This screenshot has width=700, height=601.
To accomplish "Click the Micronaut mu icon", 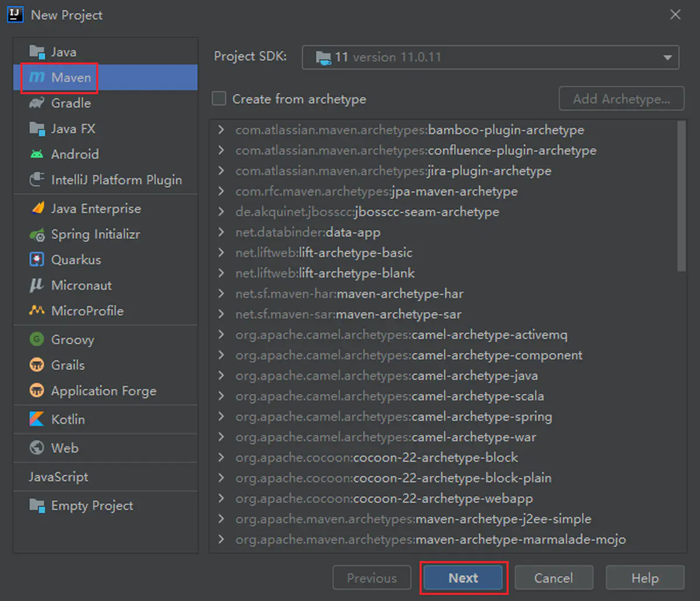I will pyautogui.click(x=37, y=285).
